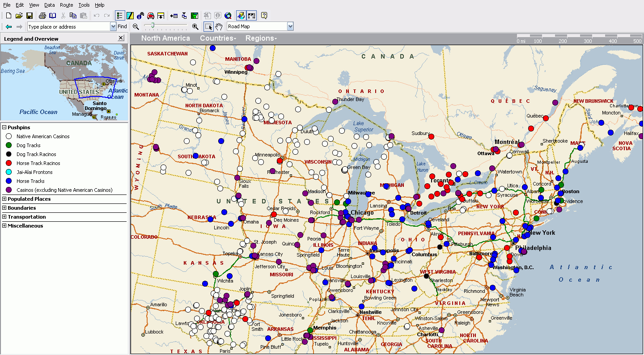Click the Open folder icon

[19, 16]
